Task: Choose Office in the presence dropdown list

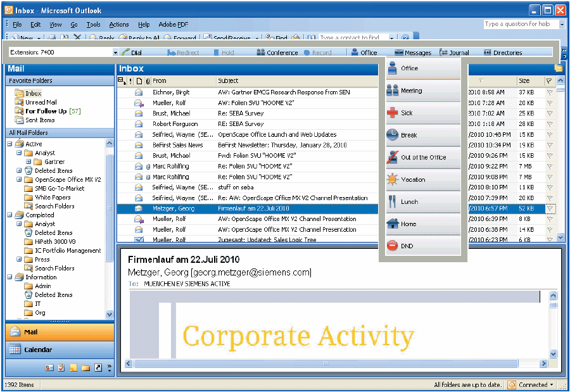Action: 423,68
